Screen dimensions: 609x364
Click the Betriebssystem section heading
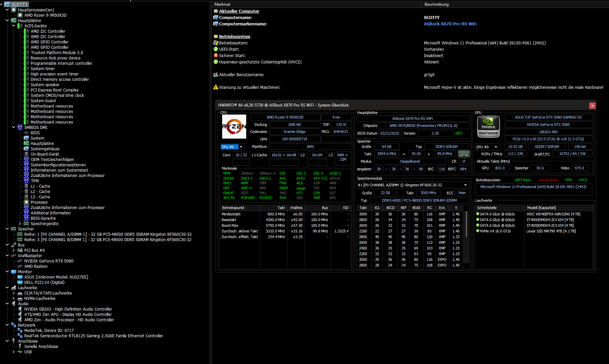[x=235, y=36]
